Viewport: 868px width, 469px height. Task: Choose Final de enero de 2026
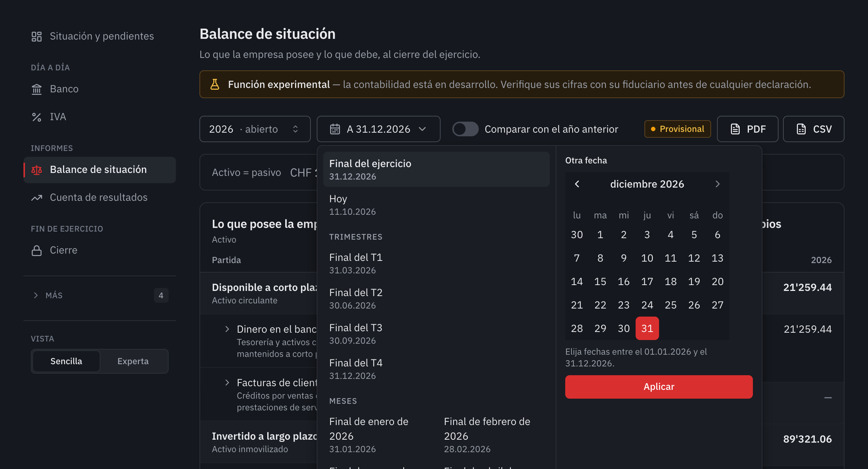380,435
